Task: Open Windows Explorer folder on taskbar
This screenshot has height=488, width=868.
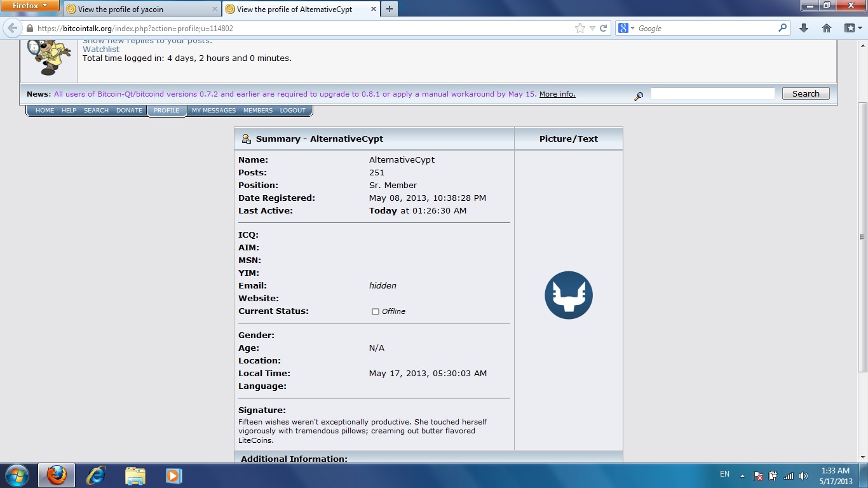Action: tap(135, 475)
